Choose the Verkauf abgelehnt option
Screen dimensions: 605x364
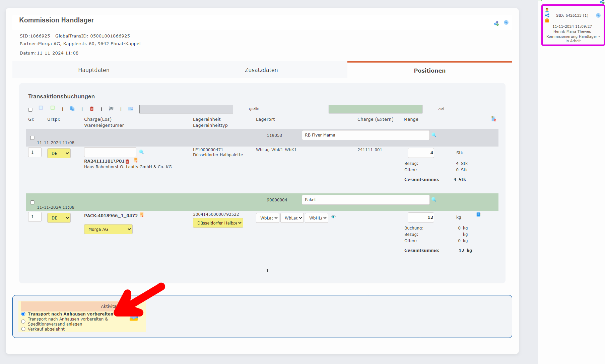pyautogui.click(x=23, y=329)
